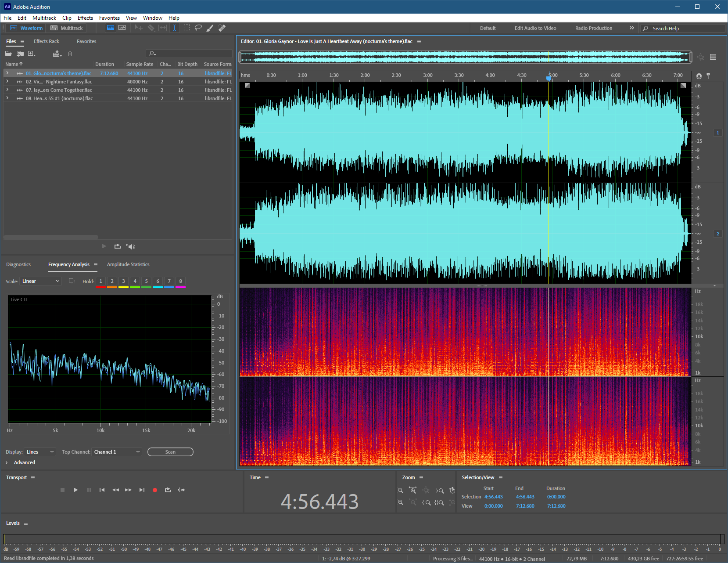Click the Stop transport button
Viewport: 728px width, 563px height.
click(x=62, y=490)
